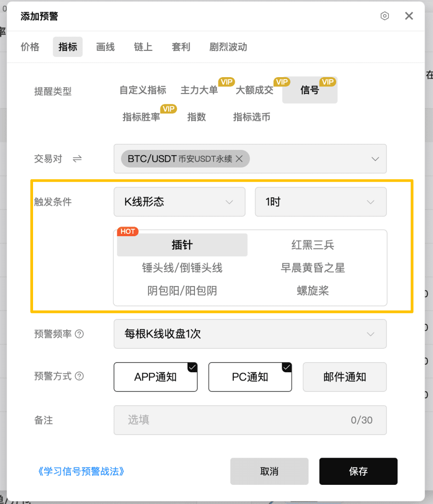The height and width of the screenshot is (504, 433).
Task: Choose 指标选币 alert type
Action: [x=251, y=117]
